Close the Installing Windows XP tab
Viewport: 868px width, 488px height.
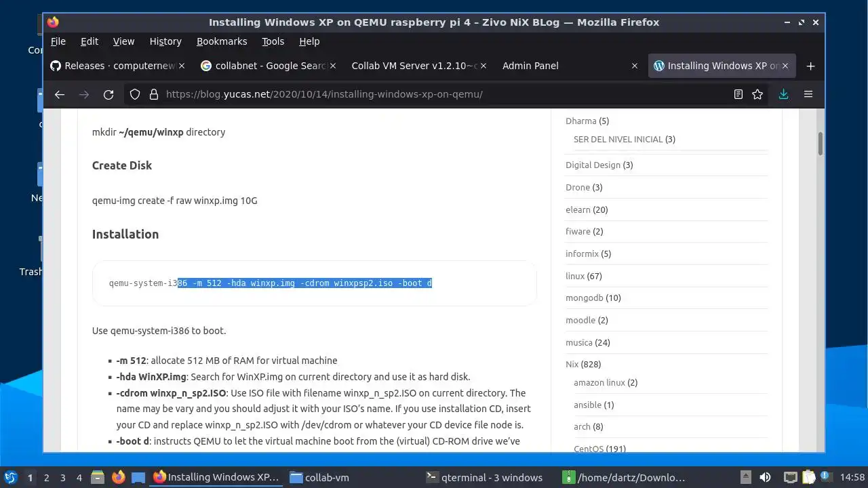tap(785, 66)
